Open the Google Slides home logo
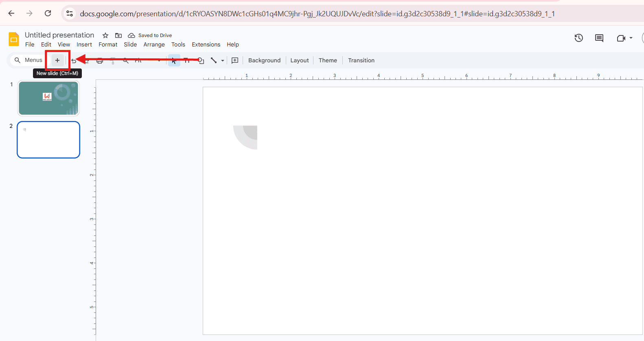Image resolution: width=644 pixels, height=341 pixels. coord(14,40)
